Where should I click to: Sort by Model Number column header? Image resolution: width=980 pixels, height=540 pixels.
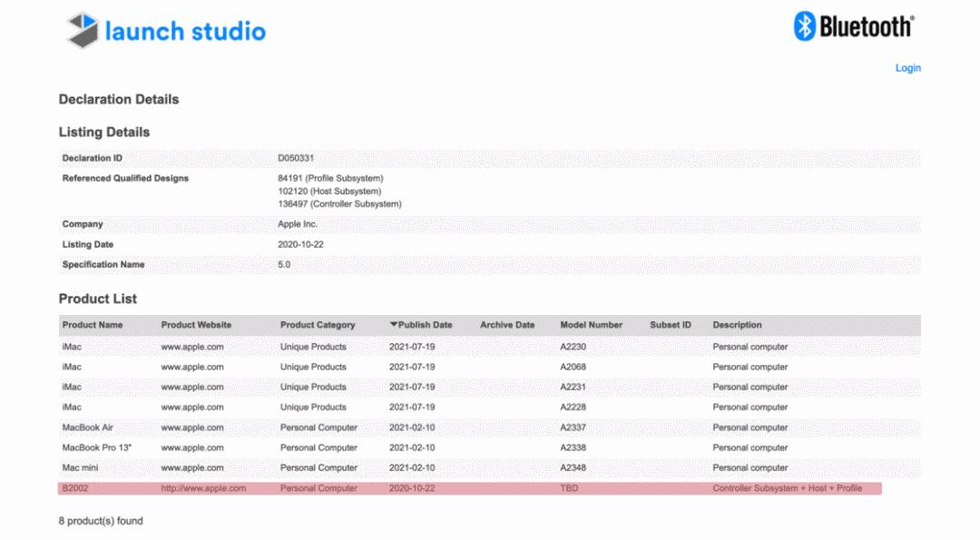(x=592, y=325)
